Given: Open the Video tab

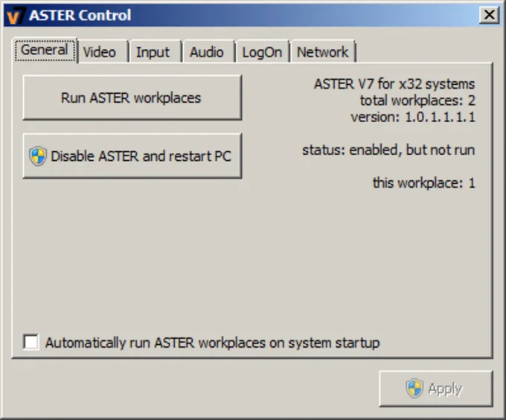Looking at the screenshot, I should pyautogui.click(x=103, y=52).
